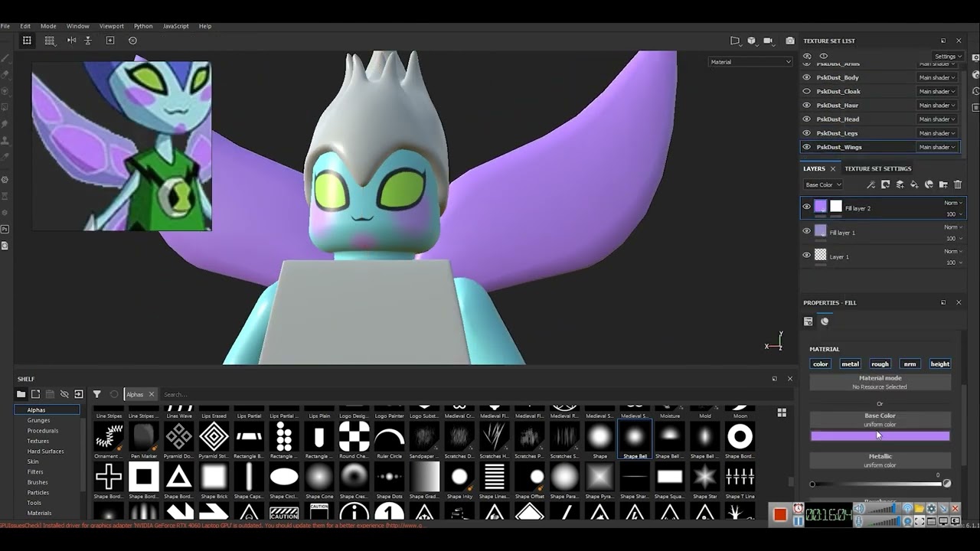Hide the PskDust_Legs texture set
Screen dimensions: 980x551
pyautogui.click(x=806, y=133)
